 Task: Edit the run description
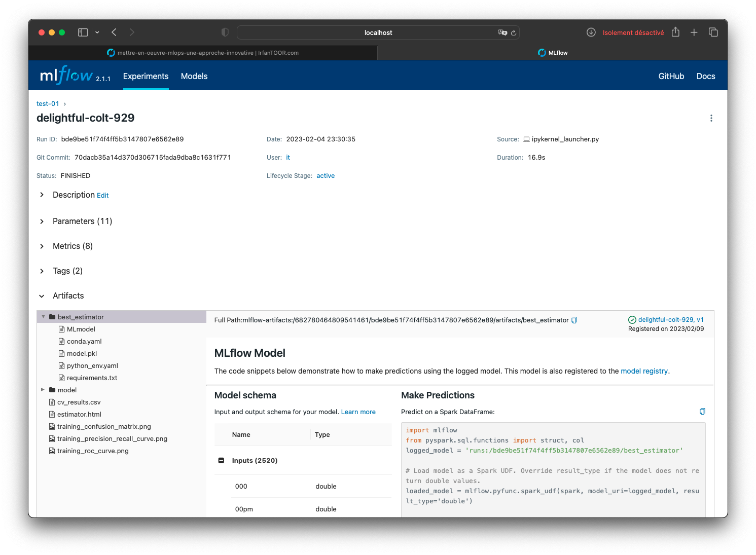point(102,196)
